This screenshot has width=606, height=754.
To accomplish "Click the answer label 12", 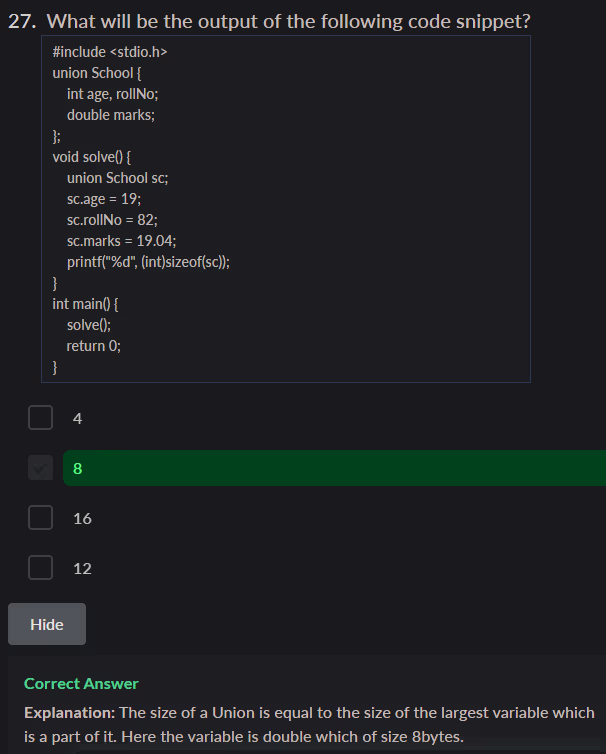I will click(82, 568).
